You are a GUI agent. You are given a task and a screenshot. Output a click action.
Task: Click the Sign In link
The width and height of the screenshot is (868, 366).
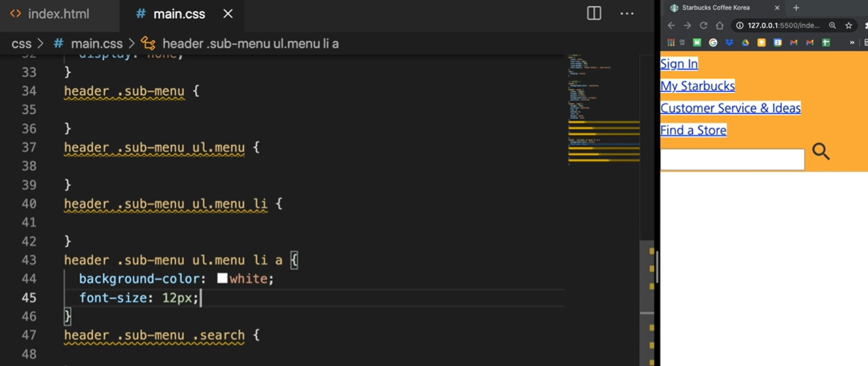point(679,64)
